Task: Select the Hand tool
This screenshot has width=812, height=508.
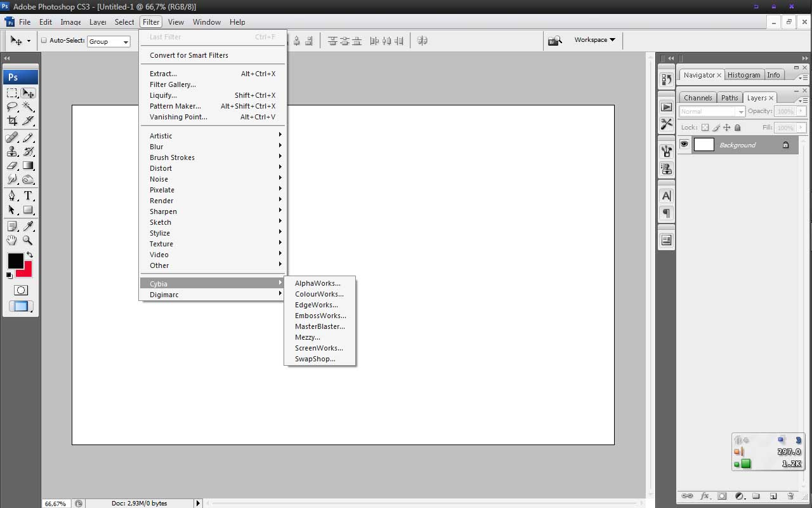Action: (12, 240)
